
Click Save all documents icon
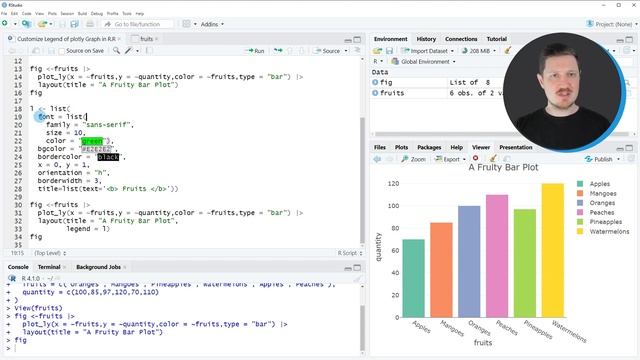(74, 24)
